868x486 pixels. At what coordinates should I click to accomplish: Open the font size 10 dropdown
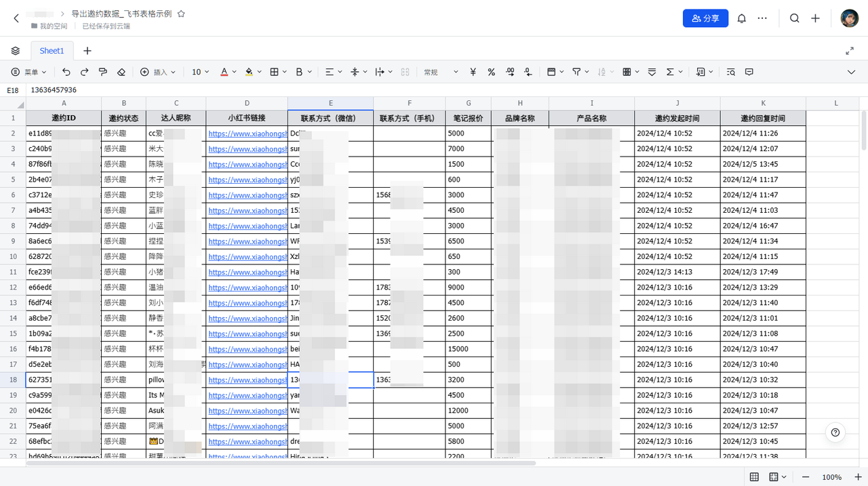(200, 72)
